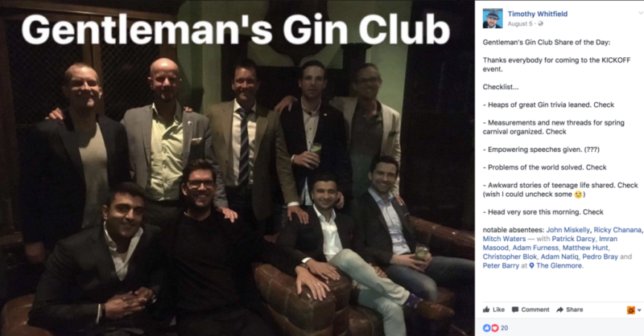Click the red heart reaction icon

(494, 328)
